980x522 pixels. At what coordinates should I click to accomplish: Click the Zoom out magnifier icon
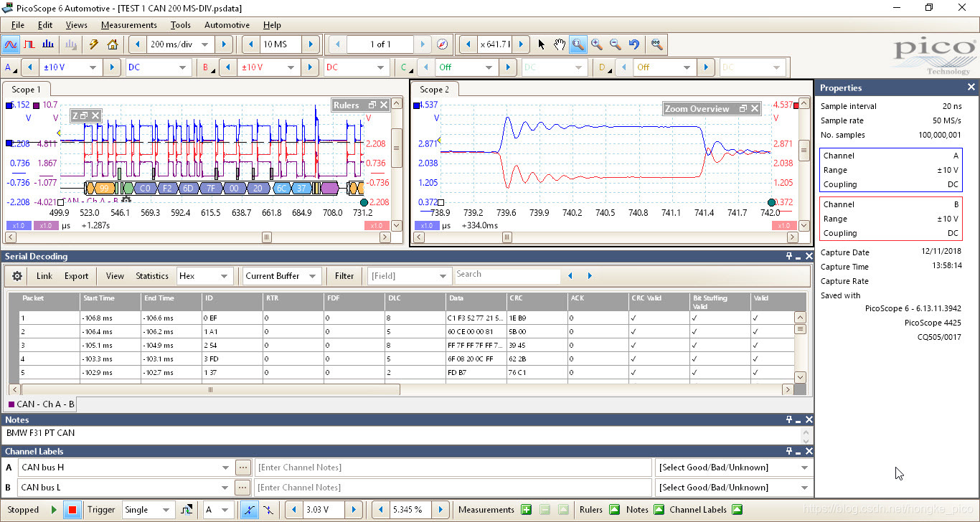coord(616,44)
